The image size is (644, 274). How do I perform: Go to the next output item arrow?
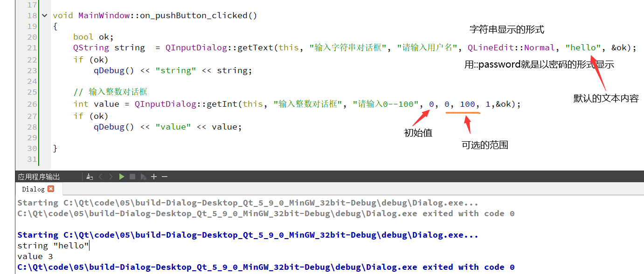111,177
